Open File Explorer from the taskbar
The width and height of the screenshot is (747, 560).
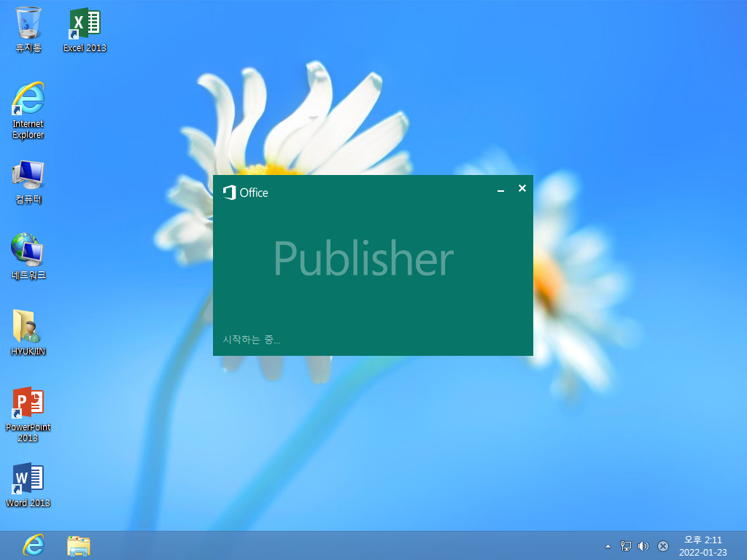pyautogui.click(x=79, y=545)
